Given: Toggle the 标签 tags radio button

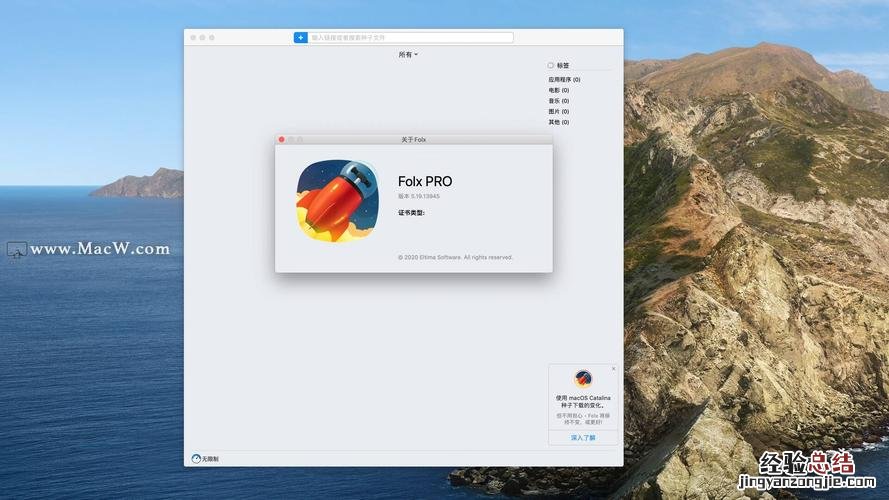Looking at the screenshot, I should (550, 65).
